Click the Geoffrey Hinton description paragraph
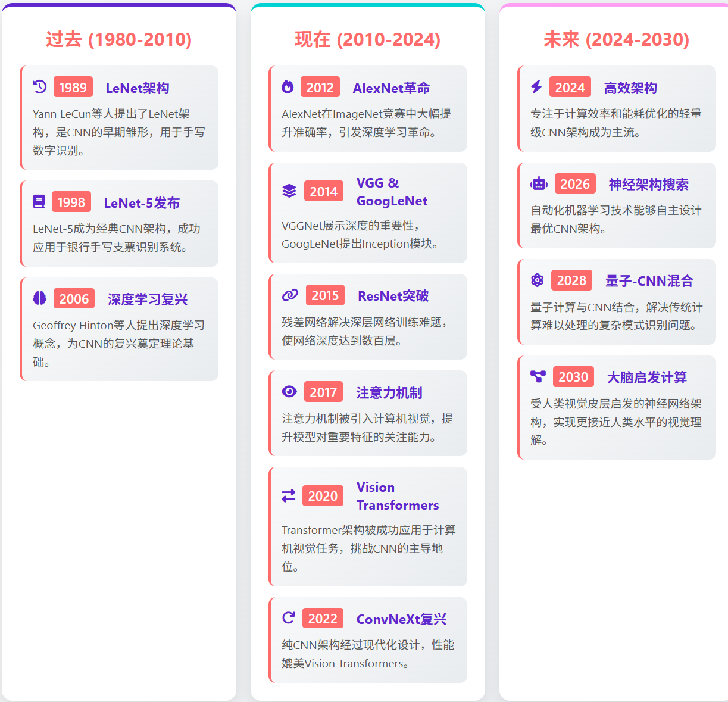 (x=119, y=344)
